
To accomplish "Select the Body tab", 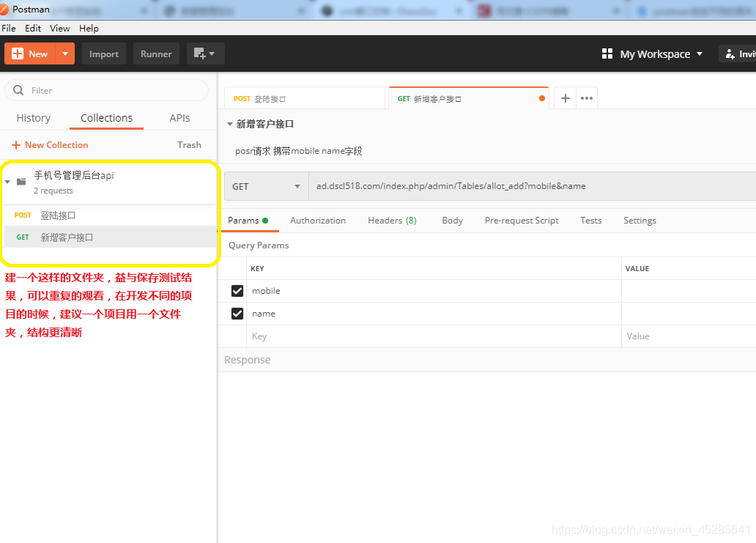I will pos(452,221).
